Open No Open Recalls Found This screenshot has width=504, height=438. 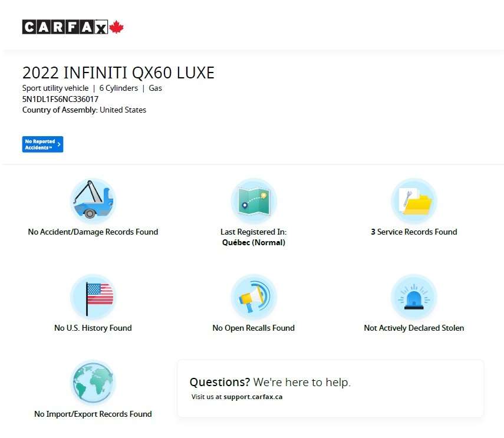pyautogui.click(x=253, y=328)
